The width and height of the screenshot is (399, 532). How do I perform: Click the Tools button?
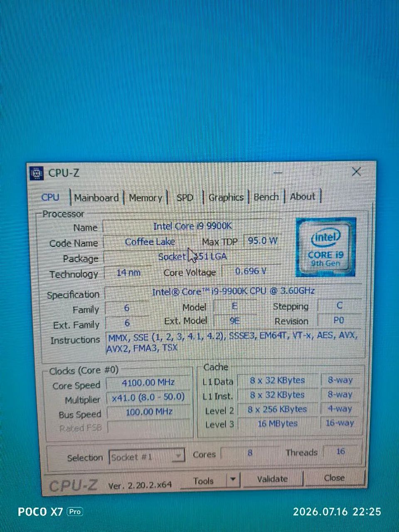click(204, 481)
